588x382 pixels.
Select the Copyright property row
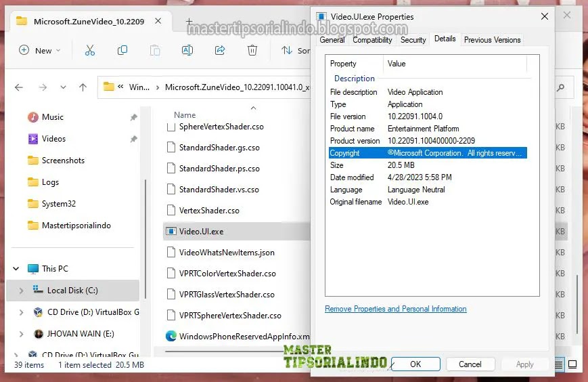point(428,153)
